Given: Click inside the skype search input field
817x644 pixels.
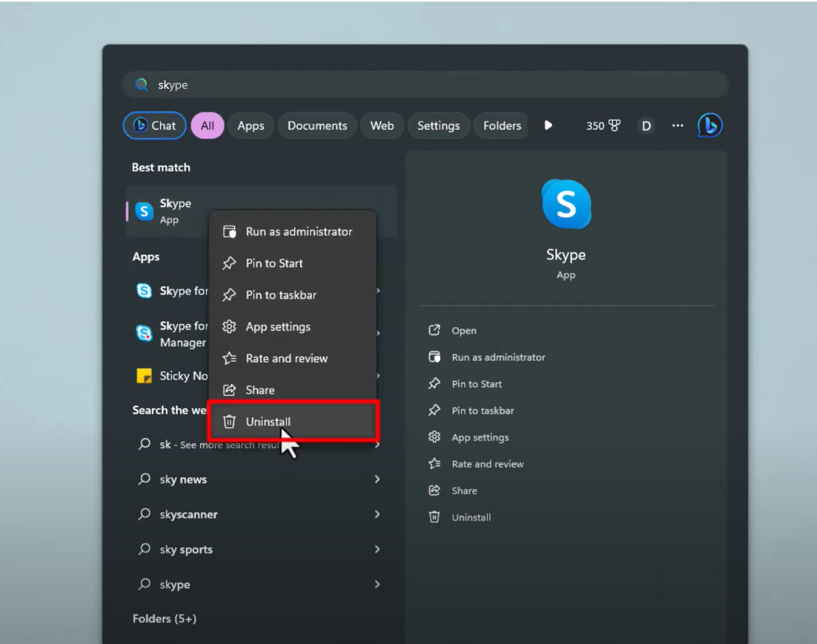Looking at the screenshot, I should pyautogui.click(x=332, y=84).
